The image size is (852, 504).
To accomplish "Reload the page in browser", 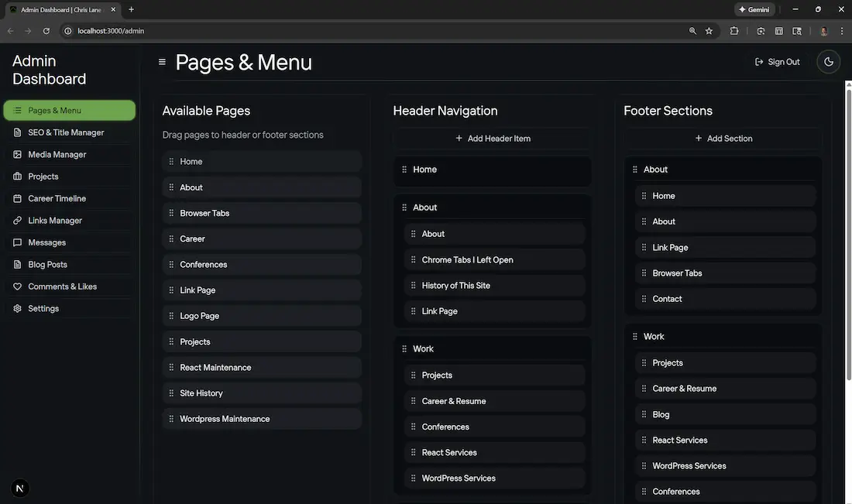I will click(46, 31).
